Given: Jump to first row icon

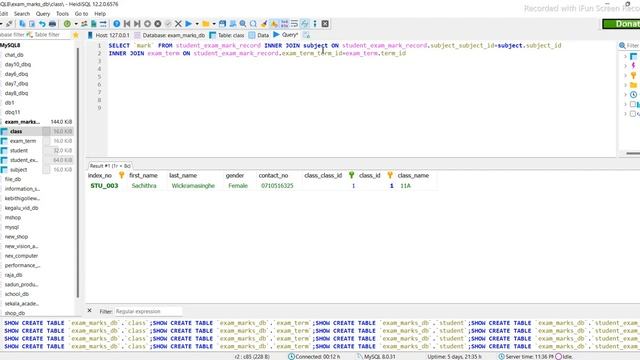Looking at the screenshot, I should 127,24.
